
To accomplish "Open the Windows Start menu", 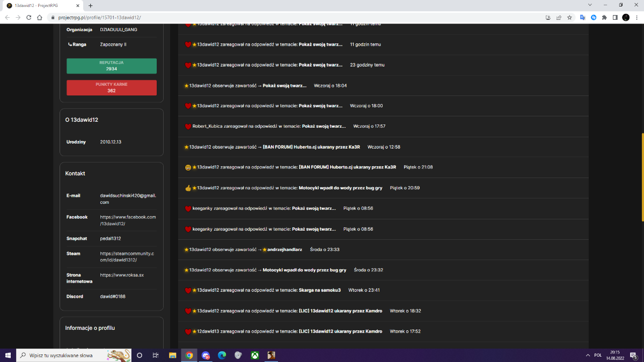I will tap(8, 355).
